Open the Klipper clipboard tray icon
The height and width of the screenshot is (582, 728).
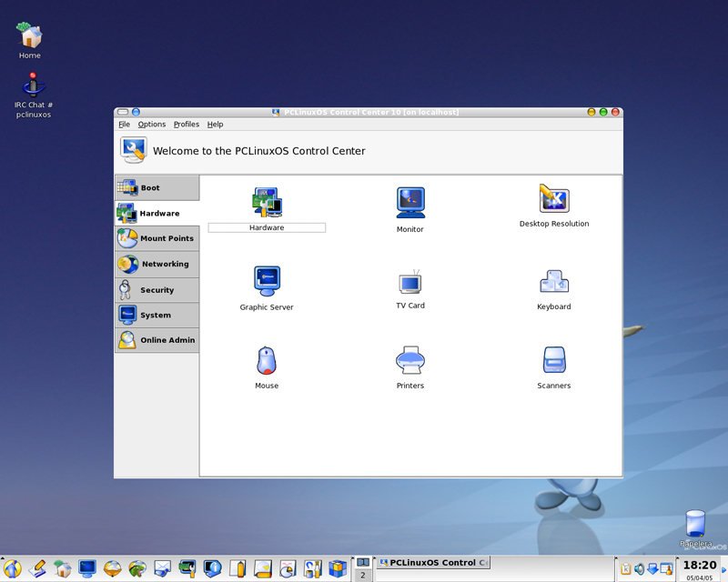[x=625, y=568]
